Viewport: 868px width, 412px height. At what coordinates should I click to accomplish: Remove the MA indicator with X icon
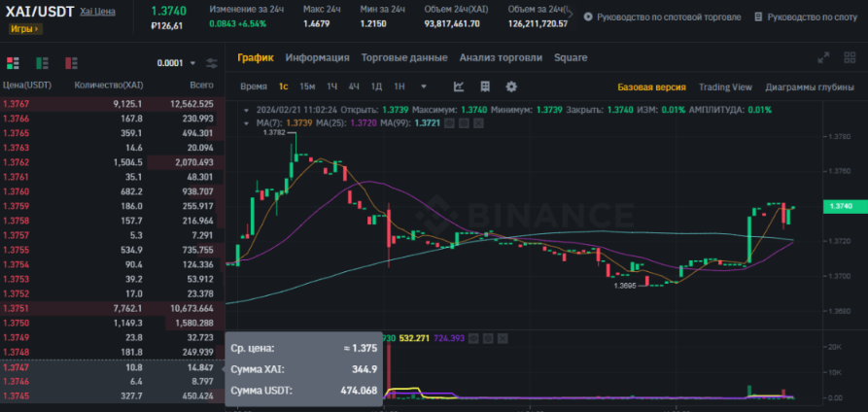[x=478, y=123]
